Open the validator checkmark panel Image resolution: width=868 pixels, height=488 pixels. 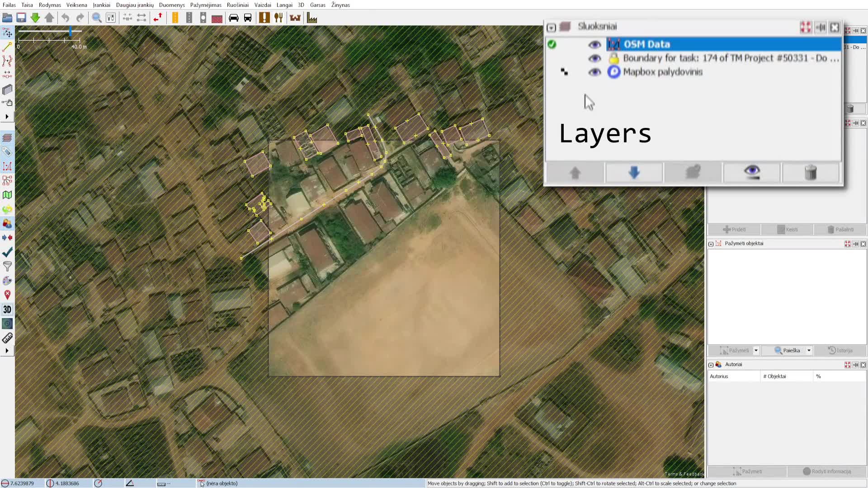click(7, 252)
